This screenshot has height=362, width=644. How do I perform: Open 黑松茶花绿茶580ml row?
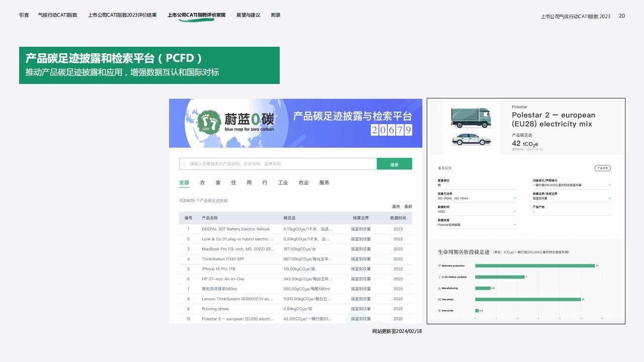coord(295,289)
